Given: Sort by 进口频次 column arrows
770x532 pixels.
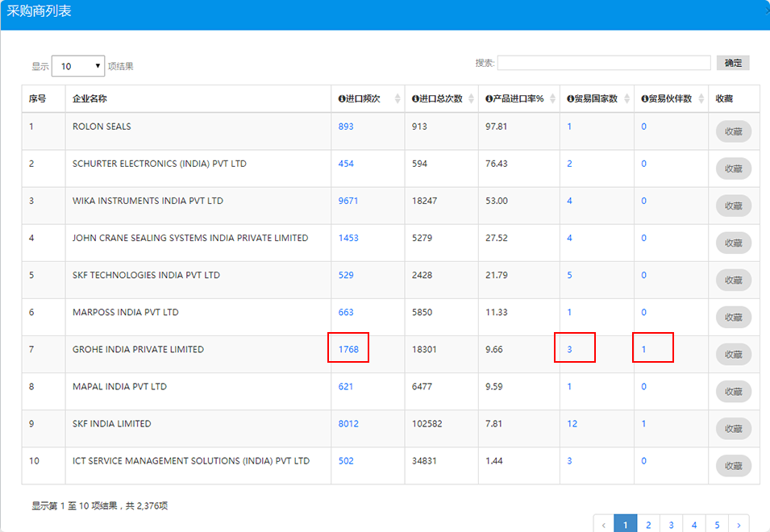Looking at the screenshot, I should click(x=397, y=98).
